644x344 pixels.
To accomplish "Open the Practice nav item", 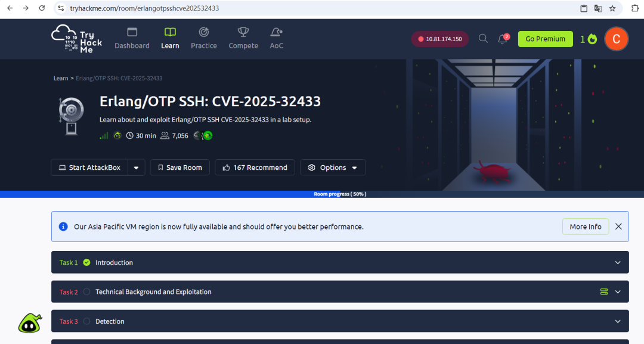I will coord(204,39).
